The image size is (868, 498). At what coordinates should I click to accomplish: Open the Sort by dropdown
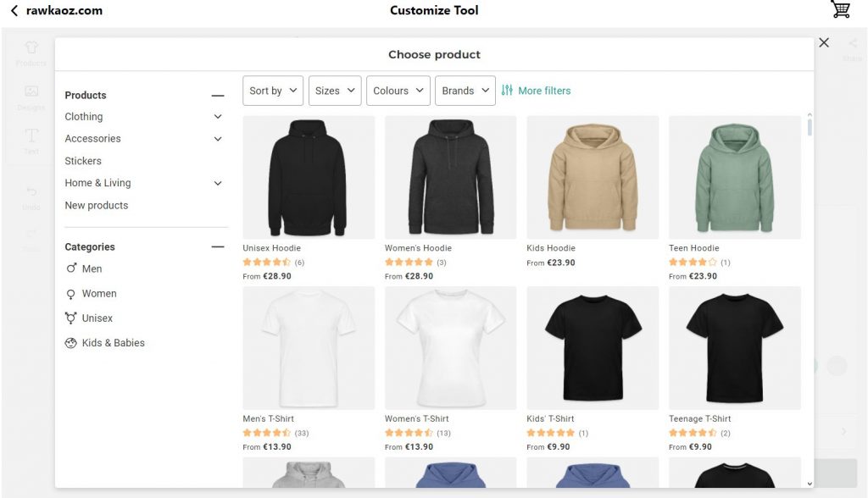click(x=272, y=90)
